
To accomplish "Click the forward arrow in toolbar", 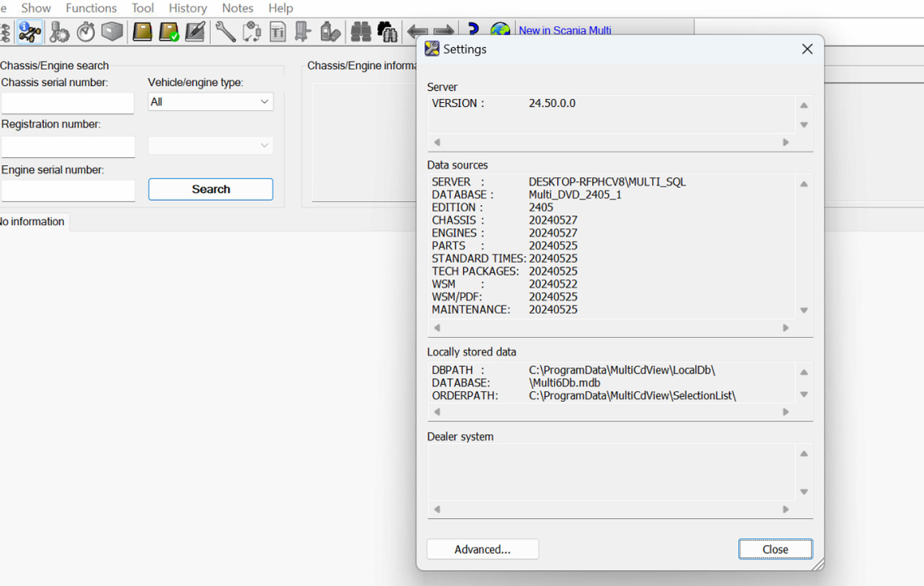I will pos(444,31).
